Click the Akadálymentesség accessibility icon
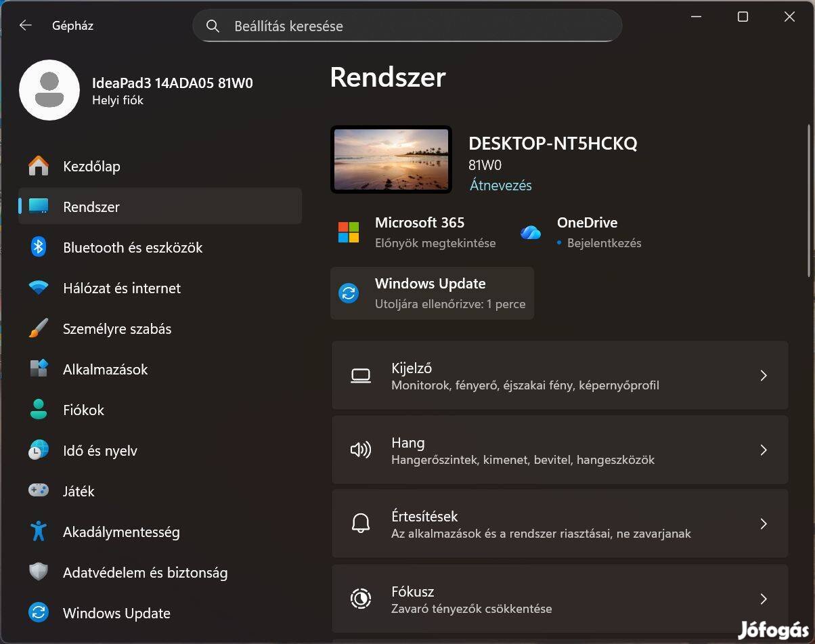The height and width of the screenshot is (644, 815). click(x=39, y=532)
